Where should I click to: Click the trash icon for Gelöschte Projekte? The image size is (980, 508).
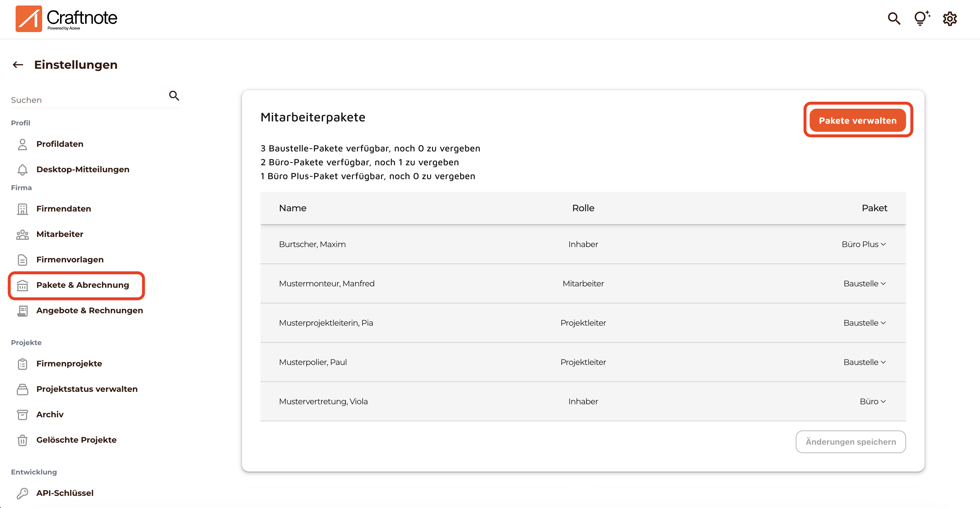[23, 440]
